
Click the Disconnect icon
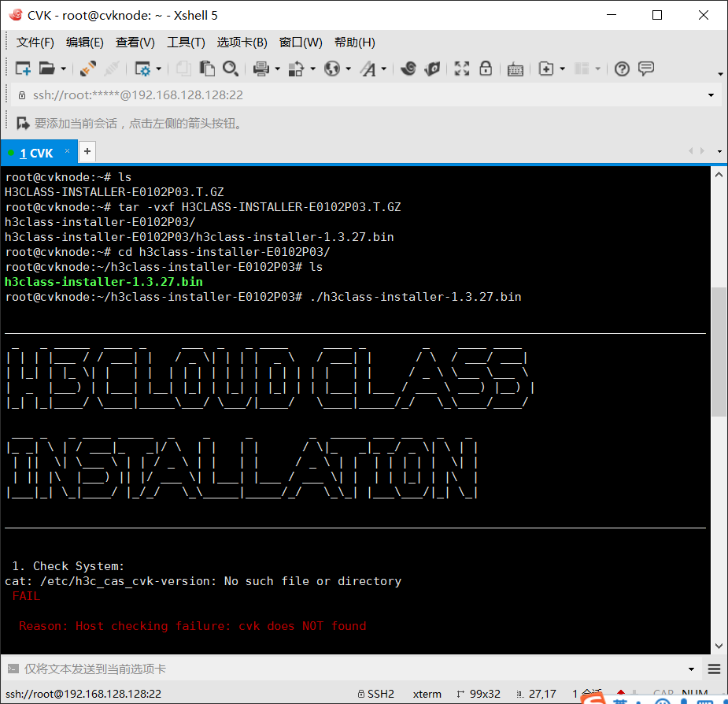pyautogui.click(x=87, y=69)
